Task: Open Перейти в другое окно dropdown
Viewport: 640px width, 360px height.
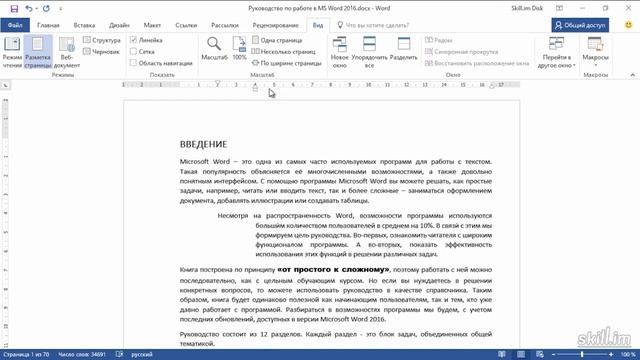Action: (556, 52)
